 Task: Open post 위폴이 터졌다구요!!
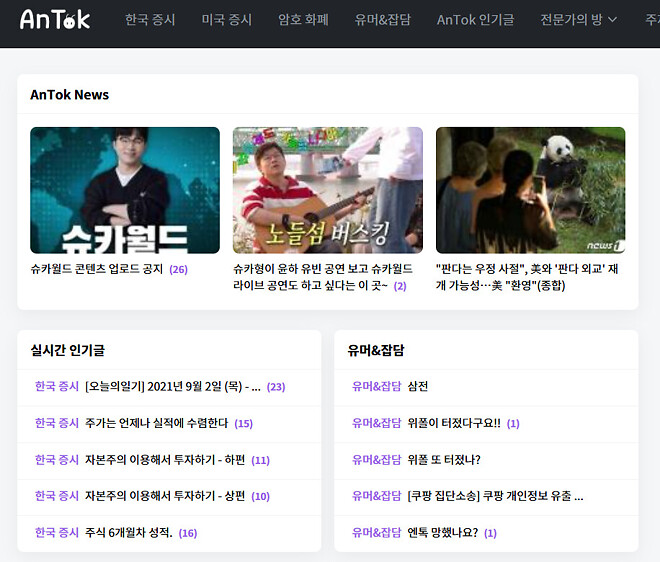pyautogui.click(x=454, y=423)
